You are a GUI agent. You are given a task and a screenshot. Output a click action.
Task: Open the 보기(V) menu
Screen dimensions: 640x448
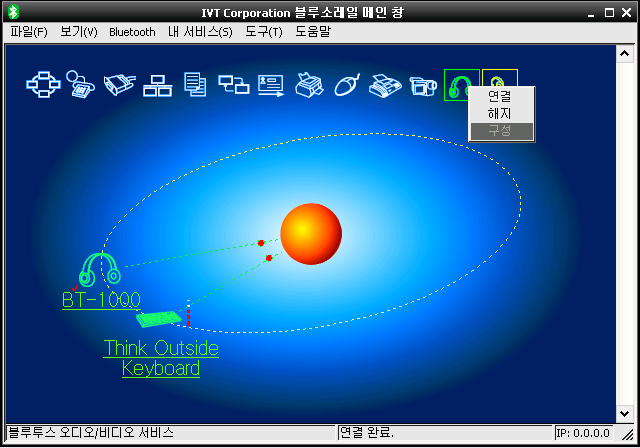click(x=79, y=32)
